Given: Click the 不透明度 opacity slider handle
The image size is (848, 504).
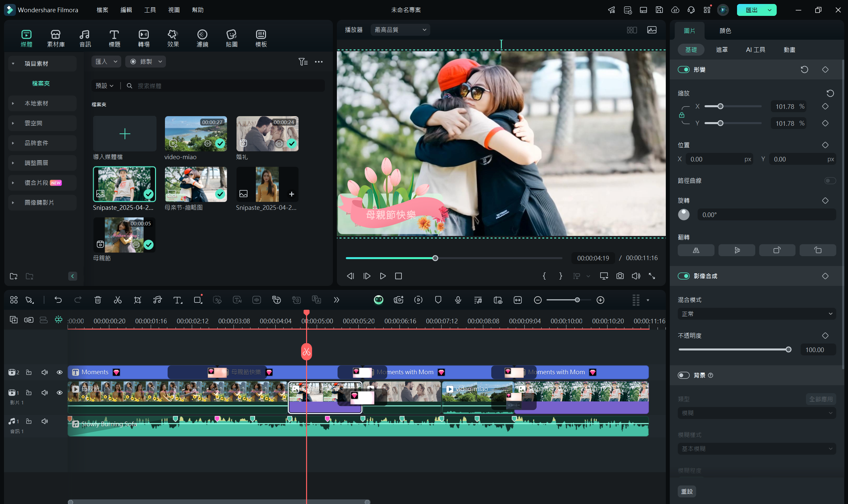Looking at the screenshot, I should point(788,350).
